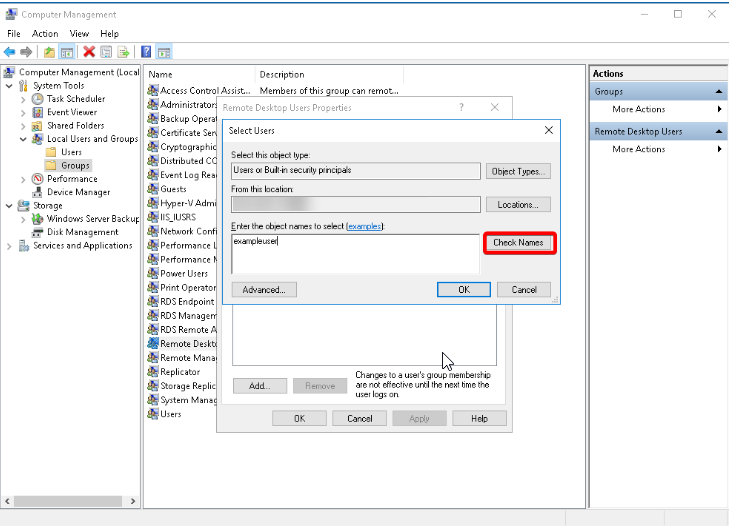This screenshot has width=730, height=527.
Task: Open the Action menu
Action: [45, 34]
